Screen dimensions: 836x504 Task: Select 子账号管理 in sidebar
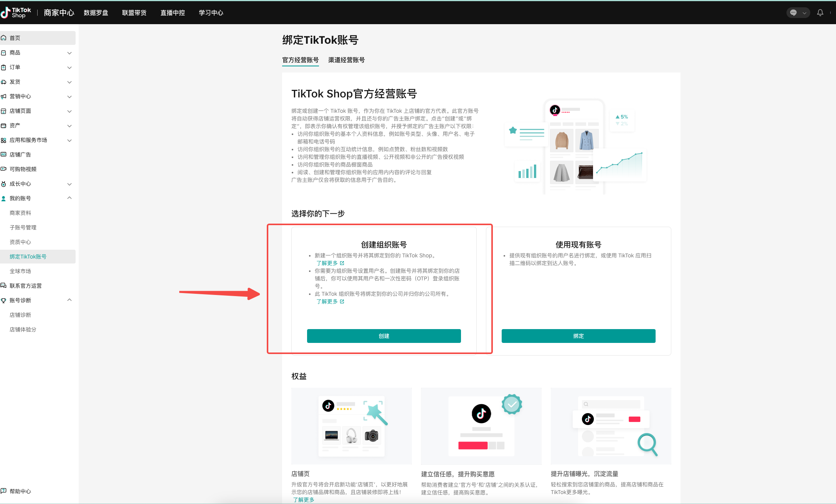23,227
